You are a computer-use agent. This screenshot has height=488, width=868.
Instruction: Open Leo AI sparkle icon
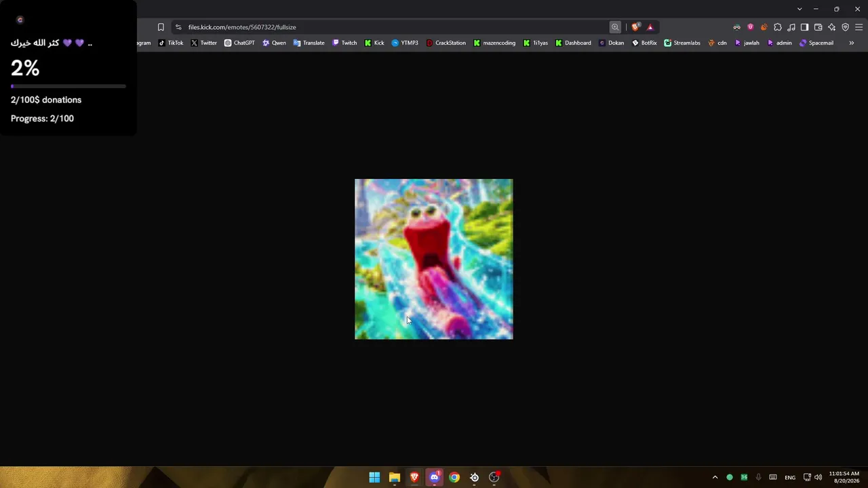click(x=832, y=27)
